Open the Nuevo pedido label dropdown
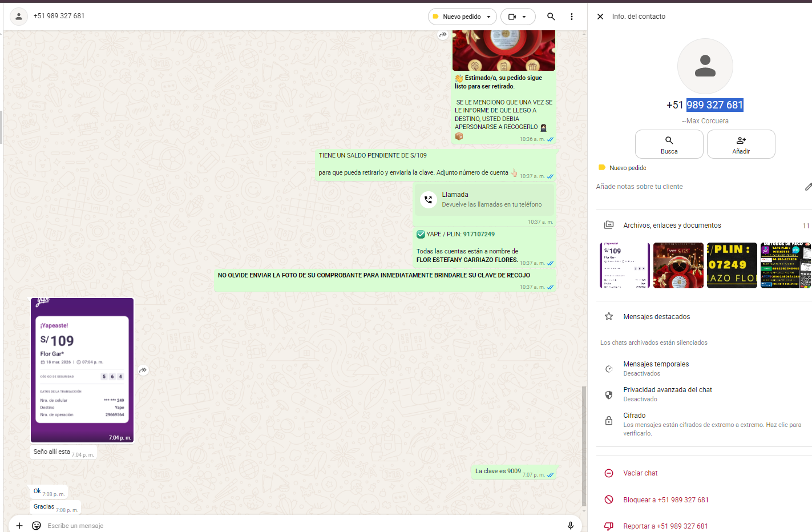 click(462, 17)
